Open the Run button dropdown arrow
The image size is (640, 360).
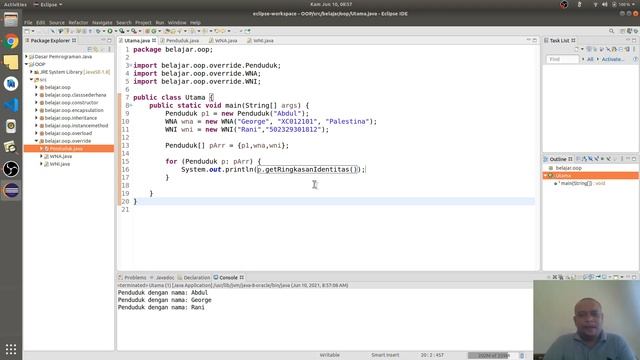tap(116, 31)
